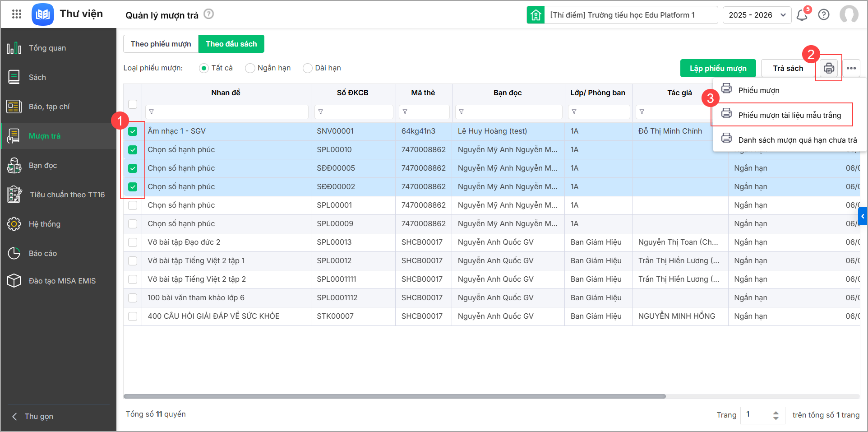
Task: Click the Lập phiếu mượn button
Action: pyautogui.click(x=718, y=68)
